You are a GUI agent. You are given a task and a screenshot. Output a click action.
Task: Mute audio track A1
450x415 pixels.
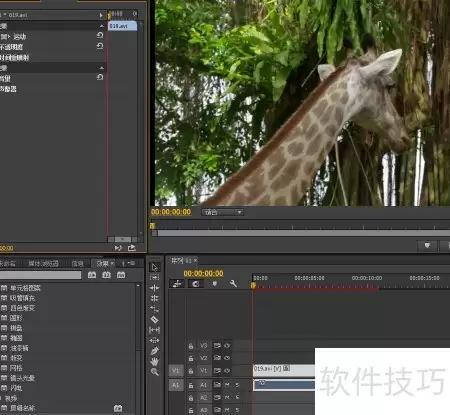(227, 385)
